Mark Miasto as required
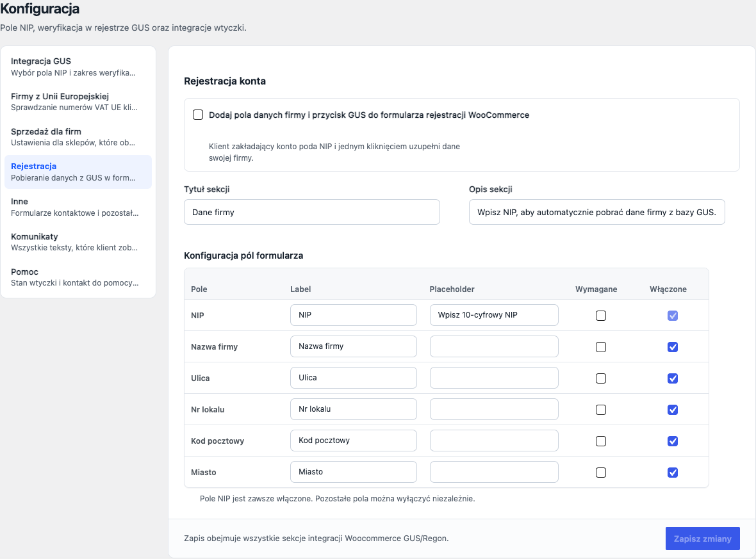This screenshot has height=559, width=756. [601, 473]
